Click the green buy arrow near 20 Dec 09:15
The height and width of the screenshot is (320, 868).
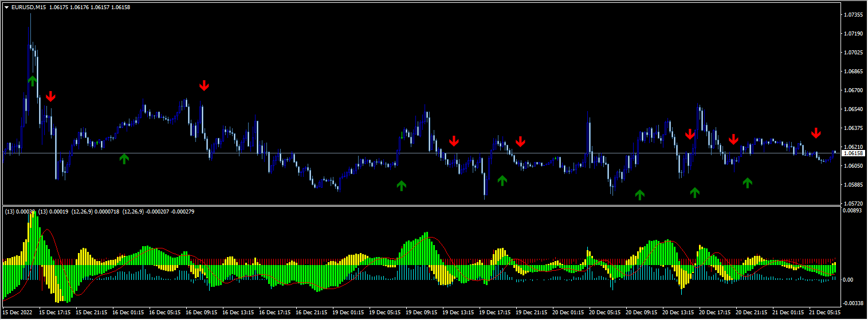click(639, 195)
